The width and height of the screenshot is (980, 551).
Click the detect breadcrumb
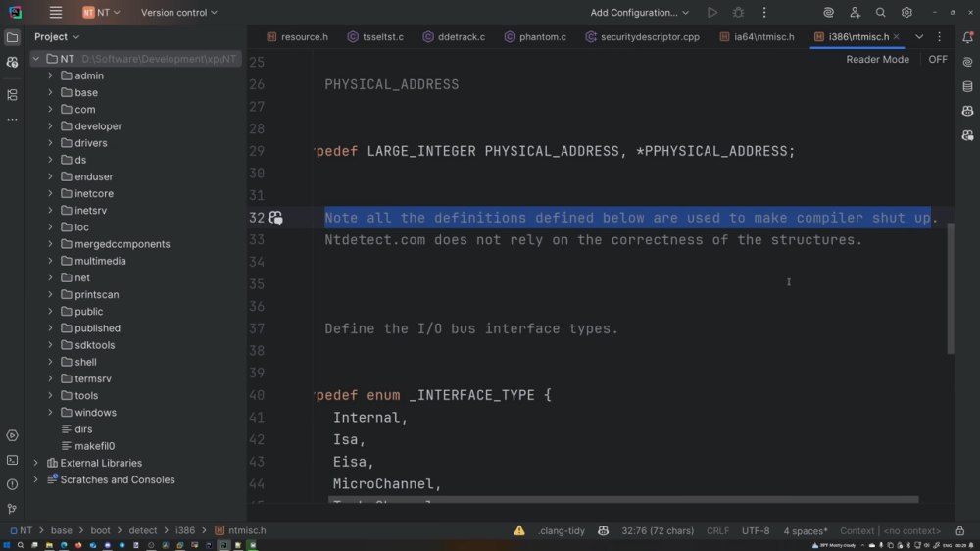[143, 530]
